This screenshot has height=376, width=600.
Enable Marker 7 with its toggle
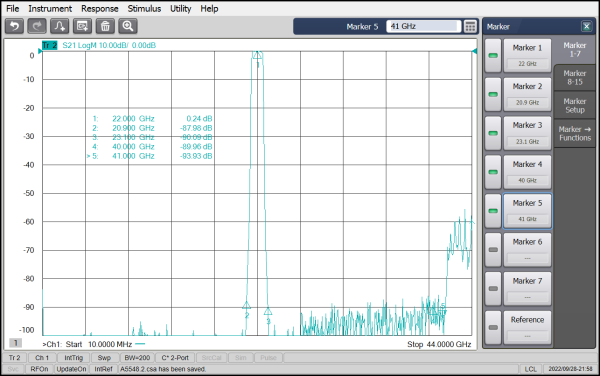[x=493, y=289]
